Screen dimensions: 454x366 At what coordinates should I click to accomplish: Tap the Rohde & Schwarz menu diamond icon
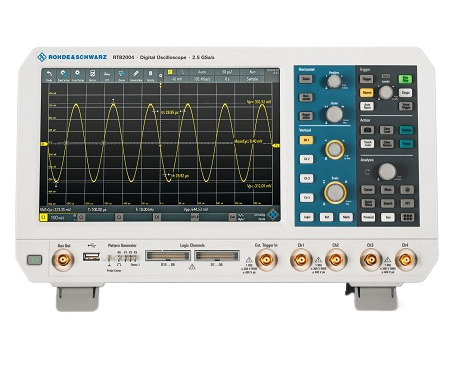point(273,214)
